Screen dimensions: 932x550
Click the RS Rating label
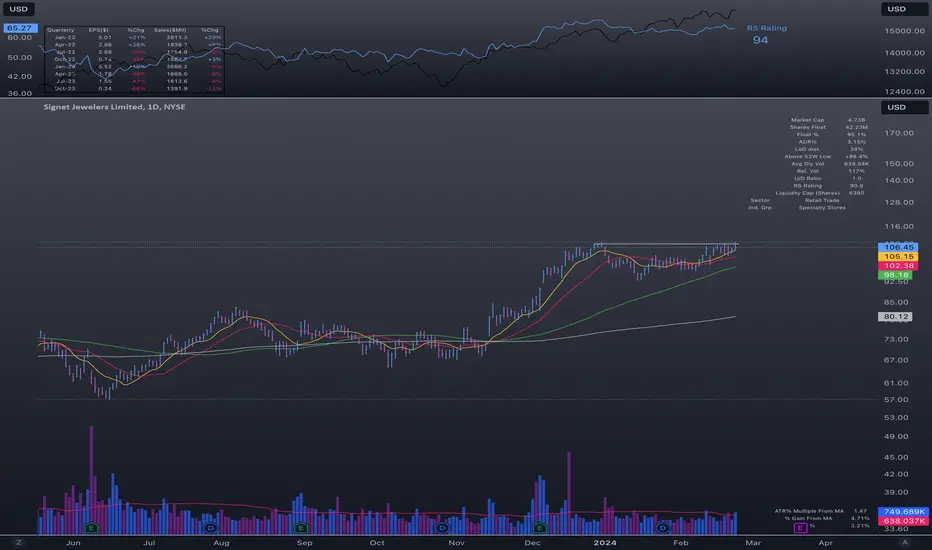pyautogui.click(x=767, y=28)
